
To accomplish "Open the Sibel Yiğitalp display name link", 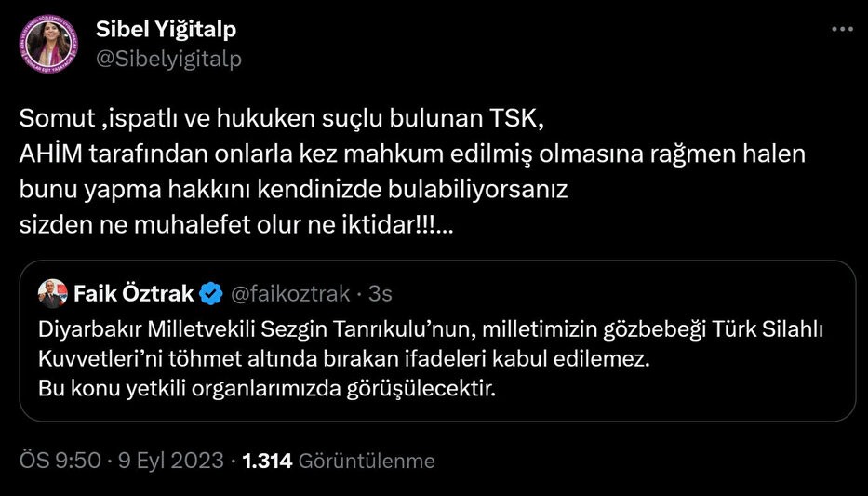I will pyautogui.click(x=167, y=29).
